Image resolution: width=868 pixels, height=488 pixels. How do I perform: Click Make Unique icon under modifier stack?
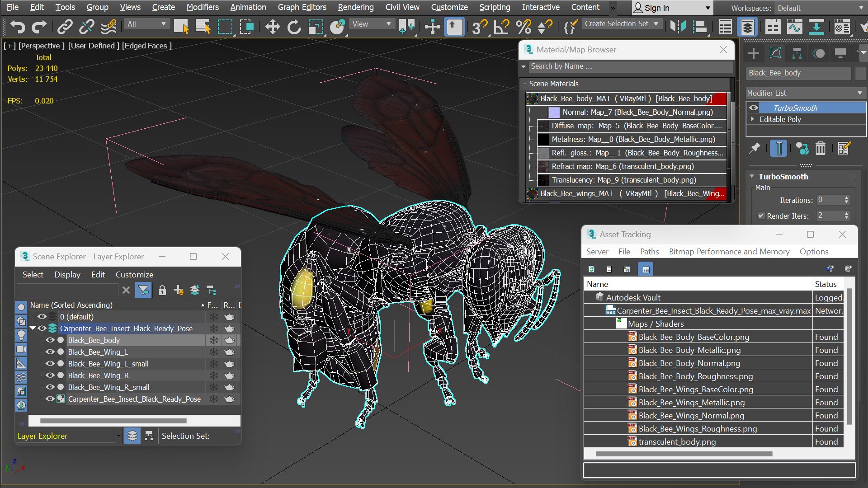802,148
